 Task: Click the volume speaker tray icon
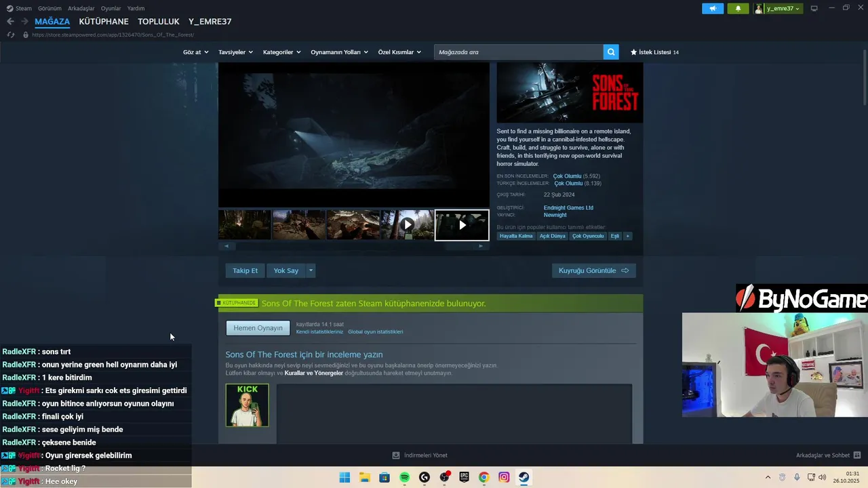click(823, 477)
